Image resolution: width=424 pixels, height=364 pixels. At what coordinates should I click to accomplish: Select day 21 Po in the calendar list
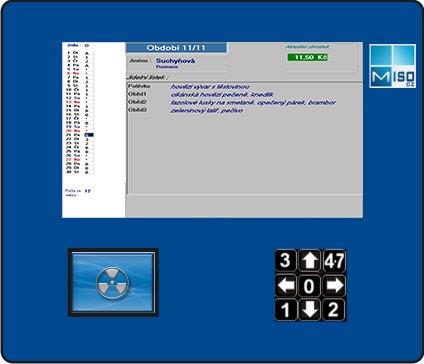(80, 135)
